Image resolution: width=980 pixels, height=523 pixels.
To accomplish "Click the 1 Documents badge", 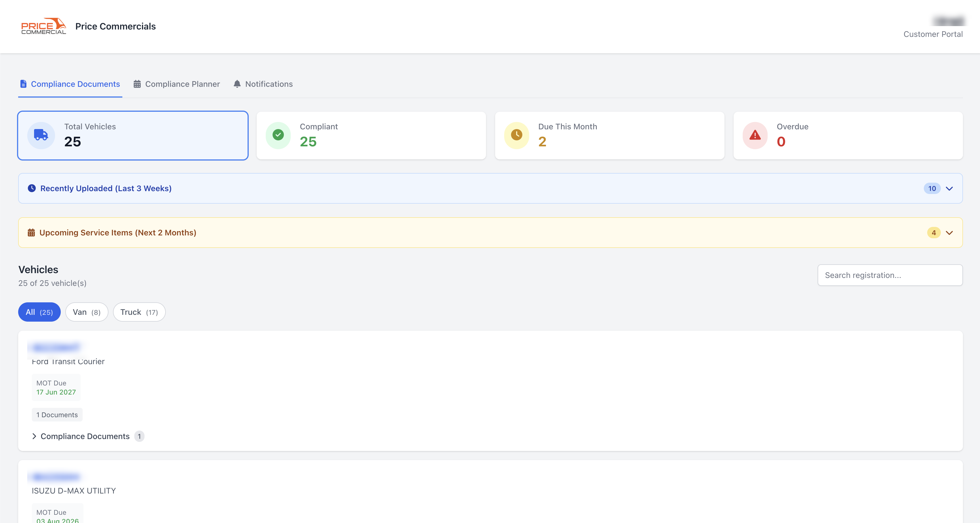I will click(x=57, y=415).
